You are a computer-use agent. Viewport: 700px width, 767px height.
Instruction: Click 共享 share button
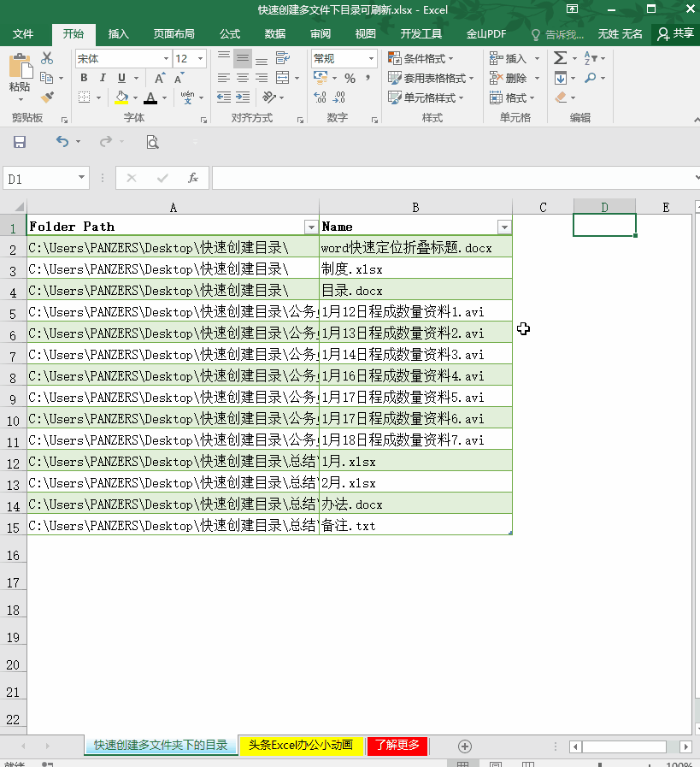pyautogui.click(x=676, y=33)
